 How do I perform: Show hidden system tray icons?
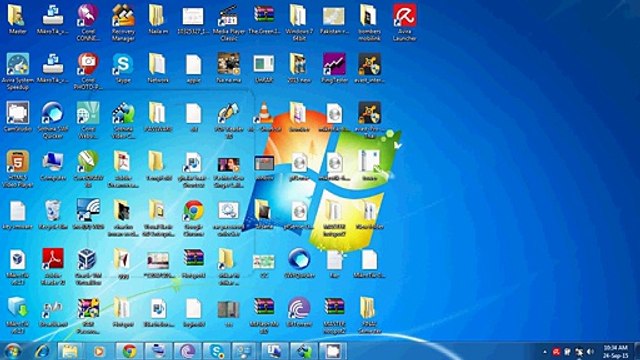pos(545,351)
